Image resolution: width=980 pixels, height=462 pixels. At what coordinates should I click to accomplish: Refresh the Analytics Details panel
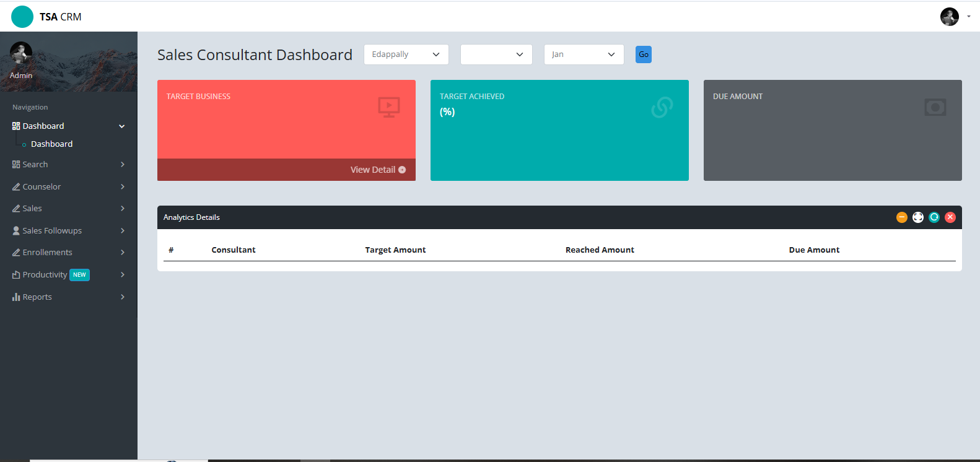(934, 217)
